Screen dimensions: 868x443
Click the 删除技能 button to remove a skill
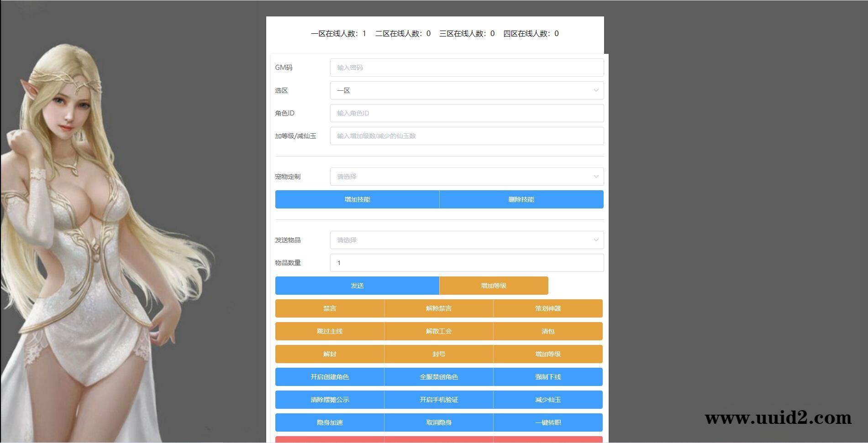[521, 199]
